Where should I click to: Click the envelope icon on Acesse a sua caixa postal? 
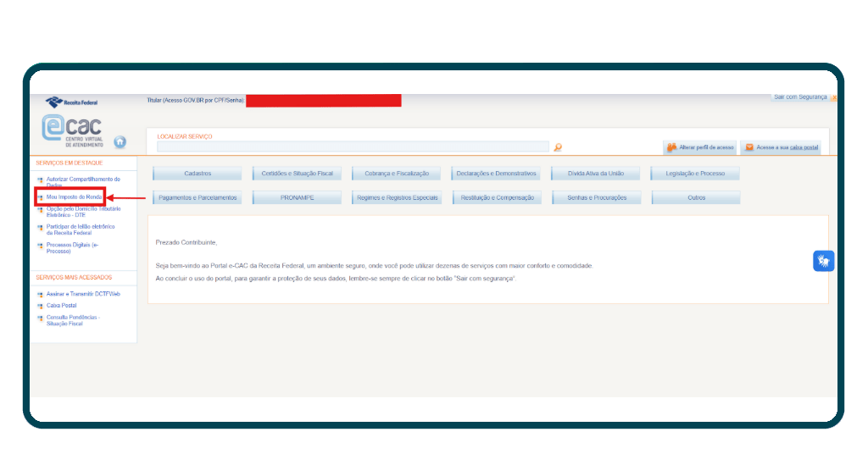[x=749, y=147]
